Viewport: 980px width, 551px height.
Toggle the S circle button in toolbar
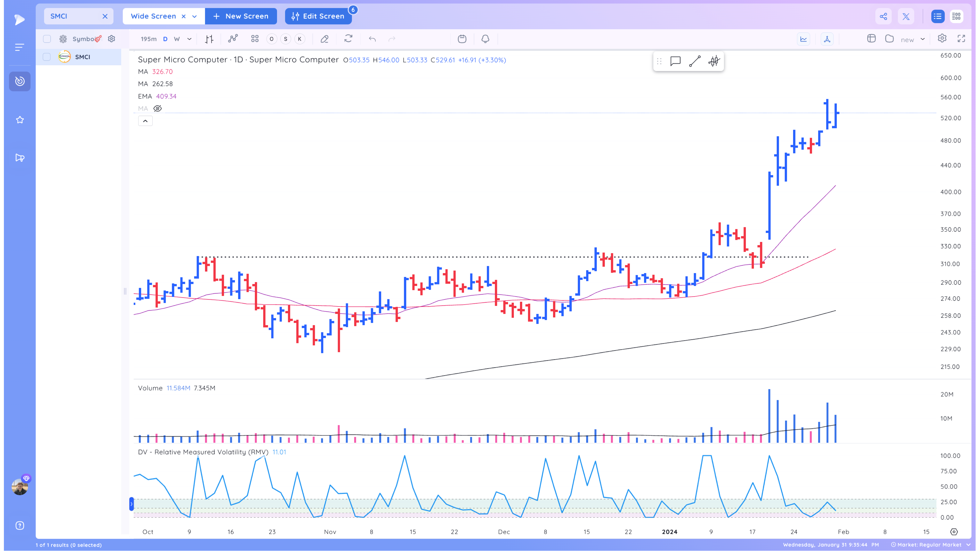tap(286, 39)
